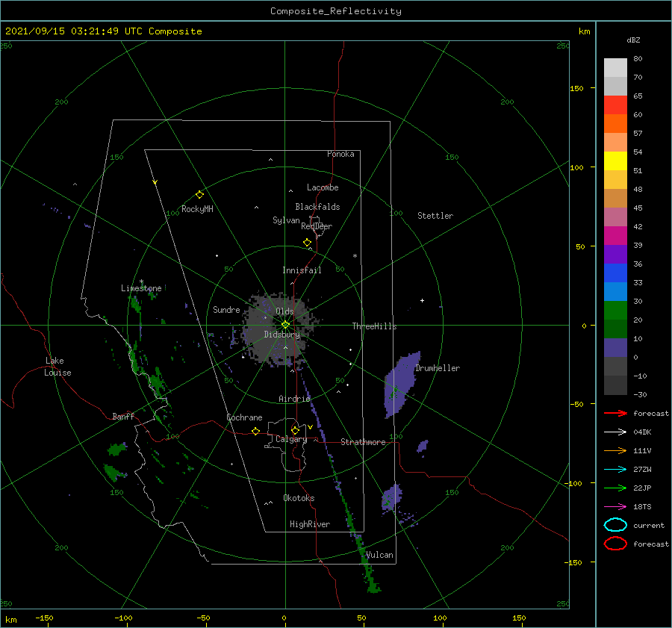Click the Innisfail city label

(x=302, y=270)
